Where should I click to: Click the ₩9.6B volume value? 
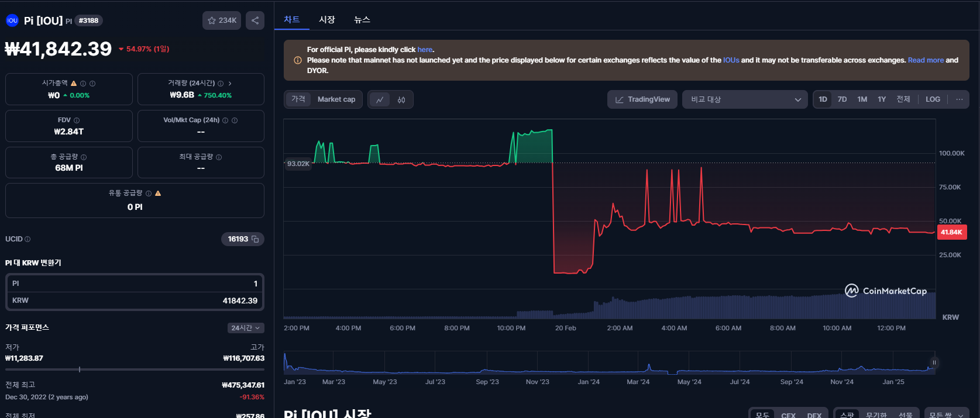point(182,95)
